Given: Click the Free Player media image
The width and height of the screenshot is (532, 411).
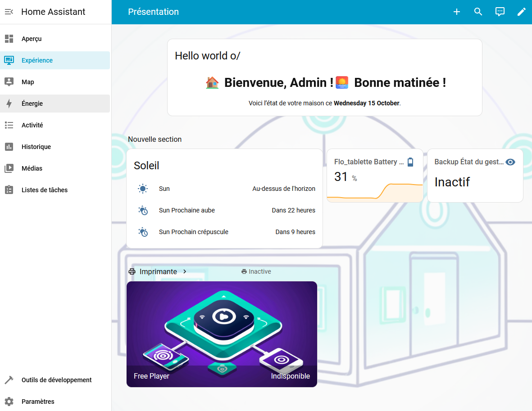Looking at the screenshot, I should pyautogui.click(x=222, y=334).
